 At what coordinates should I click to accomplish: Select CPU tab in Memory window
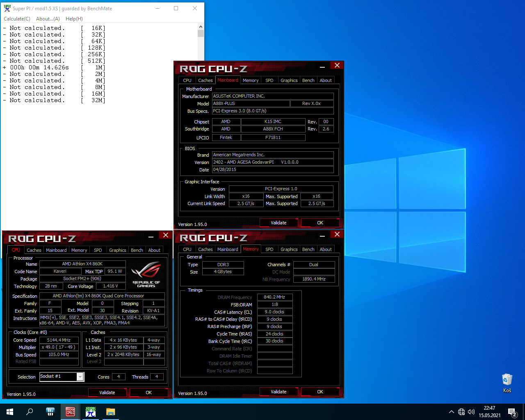tap(187, 249)
